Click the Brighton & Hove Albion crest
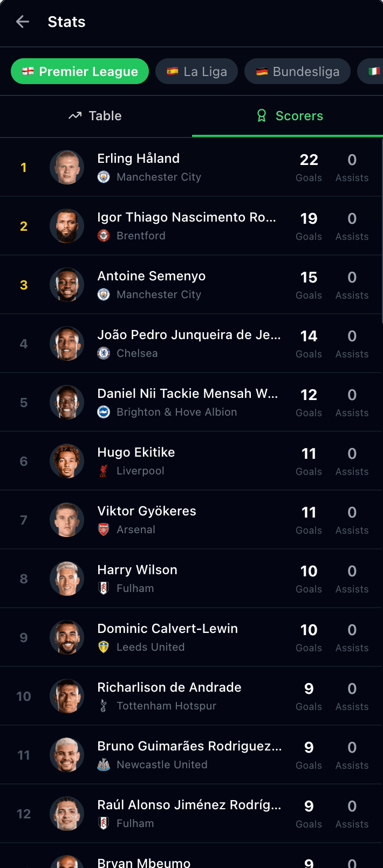383x868 pixels. click(104, 412)
